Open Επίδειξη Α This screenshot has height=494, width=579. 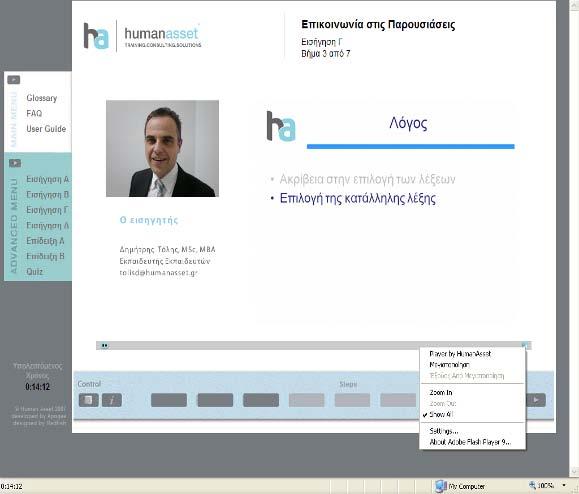45,241
